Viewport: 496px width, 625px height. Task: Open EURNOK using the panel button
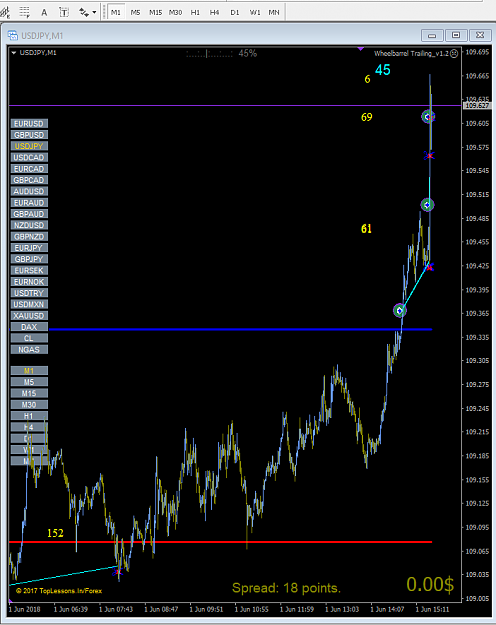29,282
